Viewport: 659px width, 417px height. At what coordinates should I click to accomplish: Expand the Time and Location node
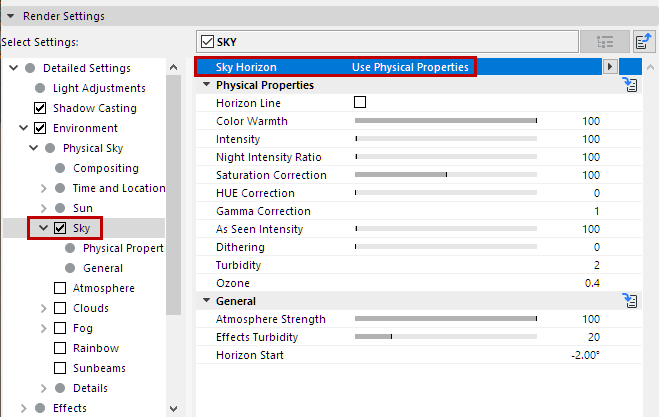coord(43,188)
